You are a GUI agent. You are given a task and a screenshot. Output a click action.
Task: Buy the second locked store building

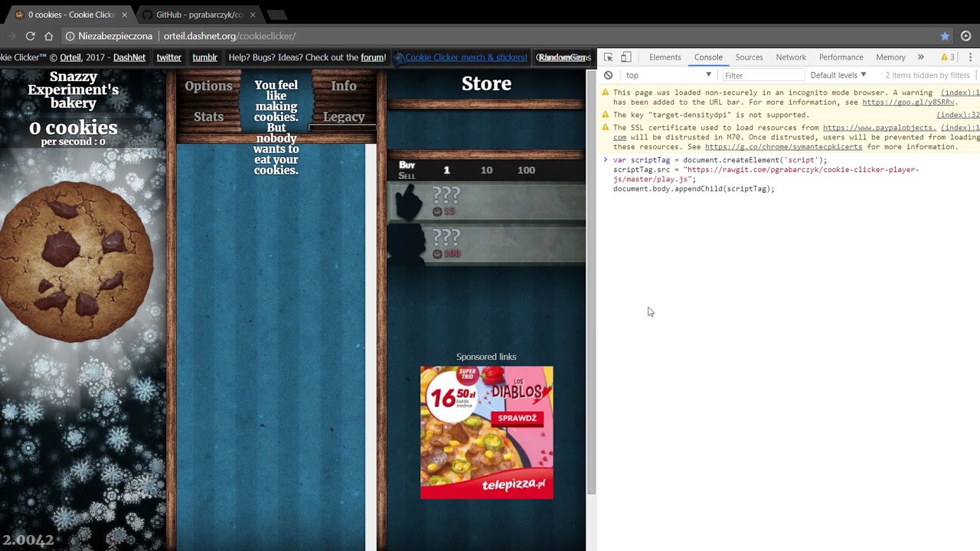point(487,245)
